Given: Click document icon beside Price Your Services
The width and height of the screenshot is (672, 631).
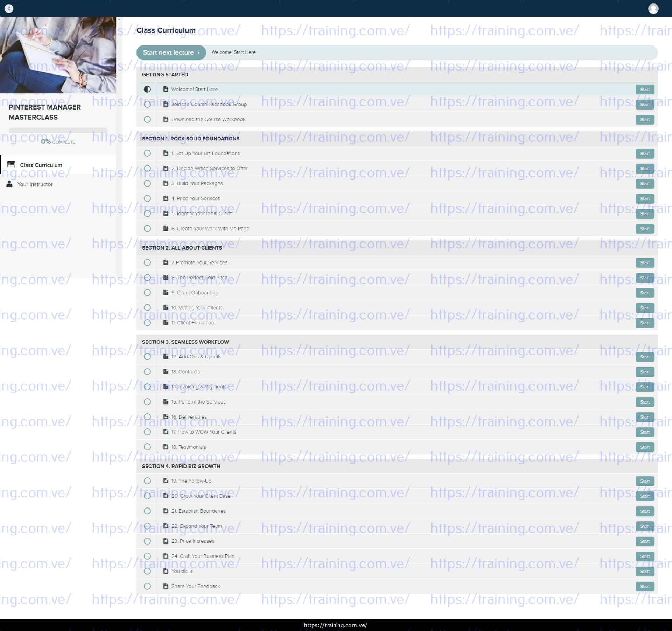Looking at the screenshot, I should (x=166, y=198).
